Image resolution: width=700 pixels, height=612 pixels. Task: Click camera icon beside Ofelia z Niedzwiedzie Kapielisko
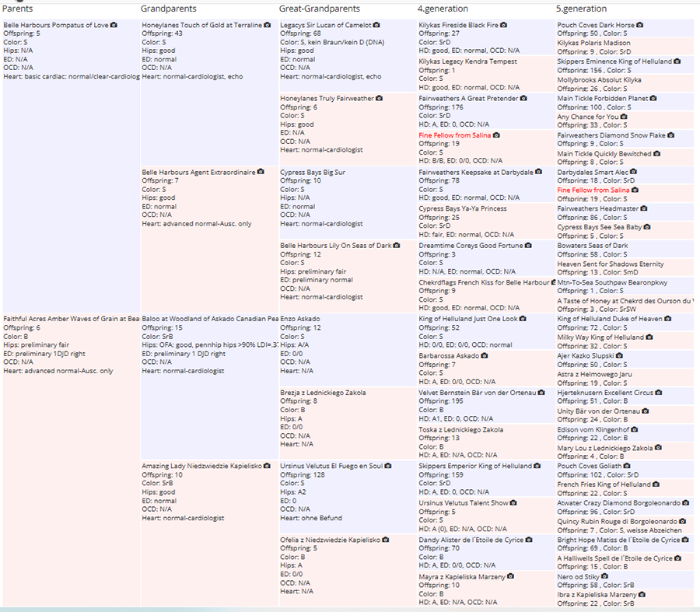pyautogui.click(x=385, y=540)
